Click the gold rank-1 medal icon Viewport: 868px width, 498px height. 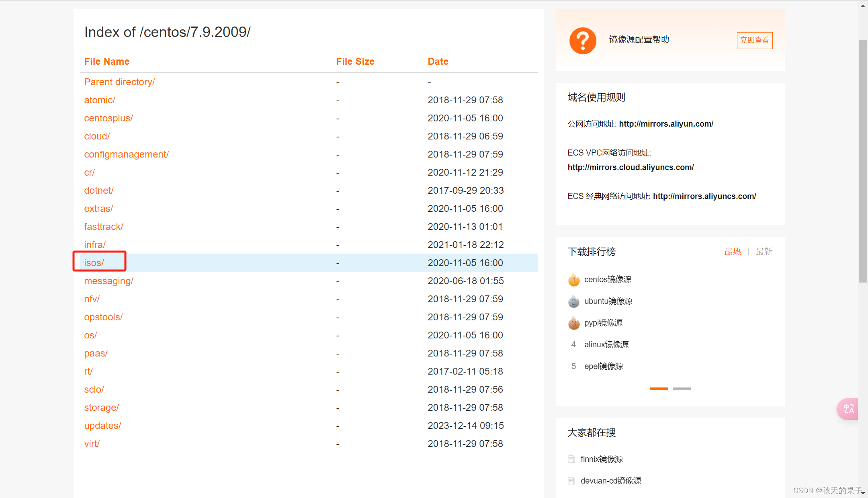[574, 280]
